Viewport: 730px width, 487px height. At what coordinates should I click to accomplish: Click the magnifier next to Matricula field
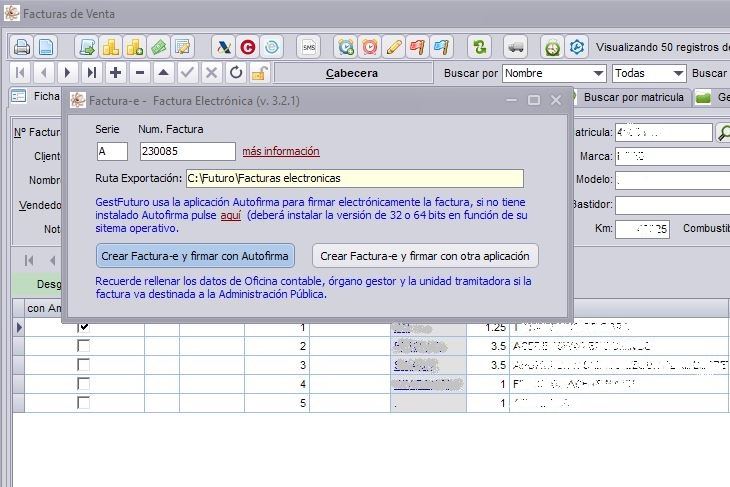pos(723,133)
